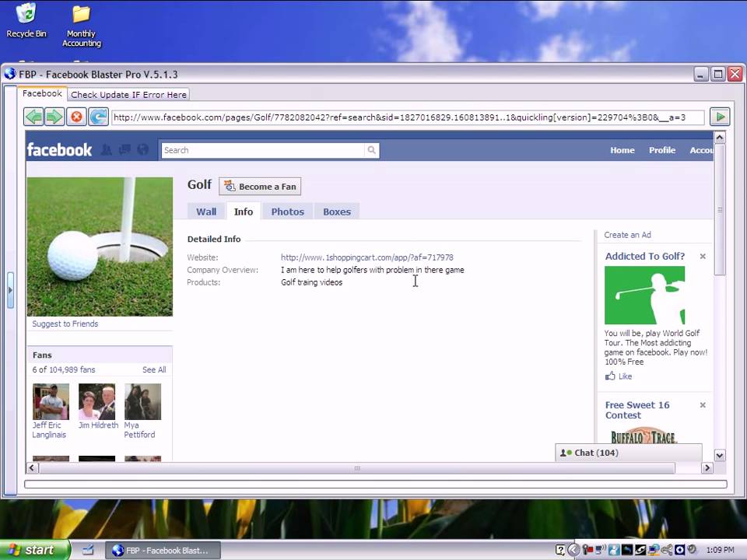
Task: Open Facebook messages icon
Action: pos(124,150)
